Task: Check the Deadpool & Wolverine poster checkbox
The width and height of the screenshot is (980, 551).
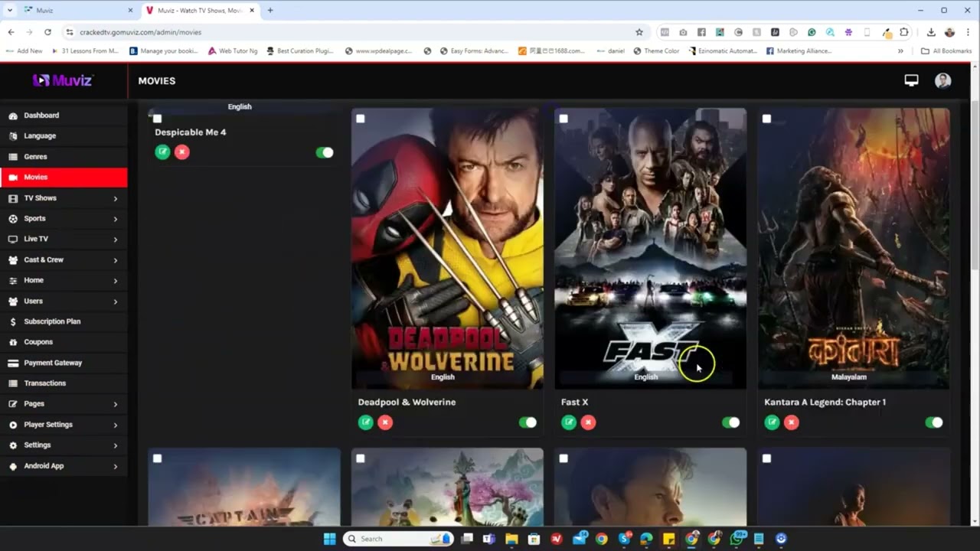Action: point(361,119)
